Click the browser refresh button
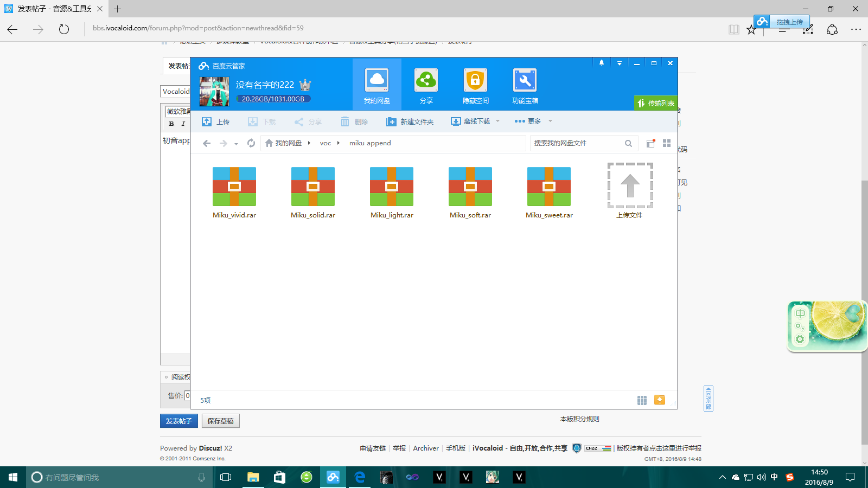 (64, 29)
